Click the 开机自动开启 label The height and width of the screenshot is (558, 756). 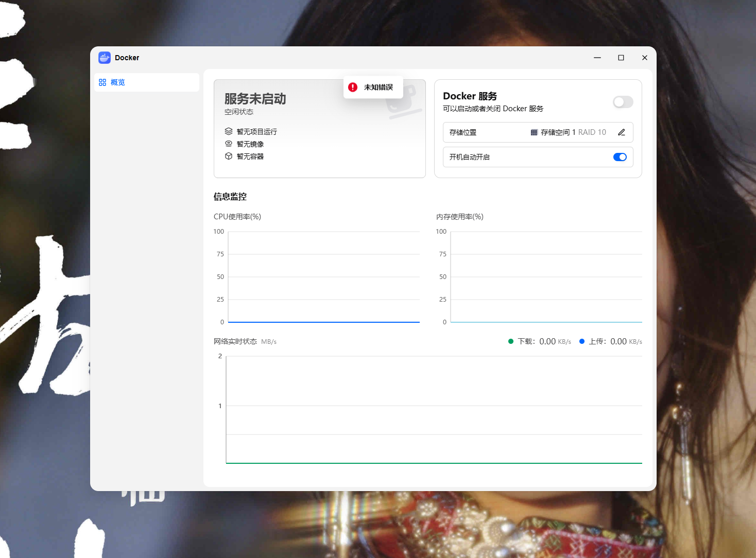tap(470, 157)
